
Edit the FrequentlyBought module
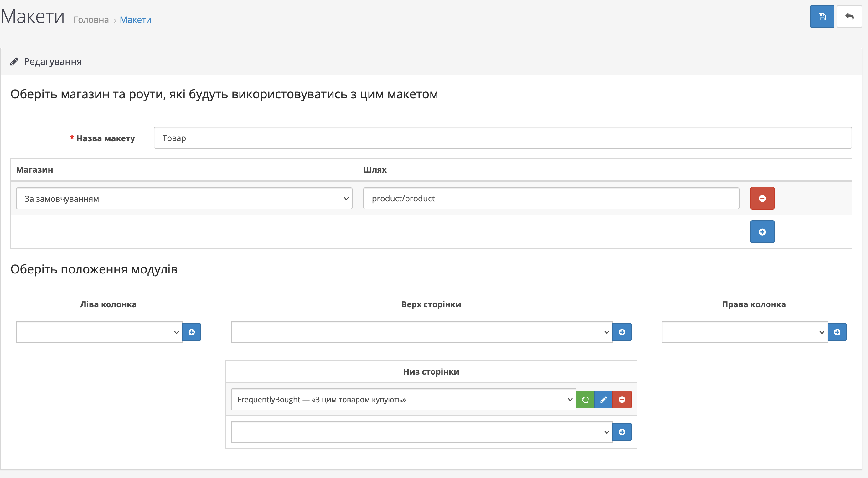pos(603,400)
